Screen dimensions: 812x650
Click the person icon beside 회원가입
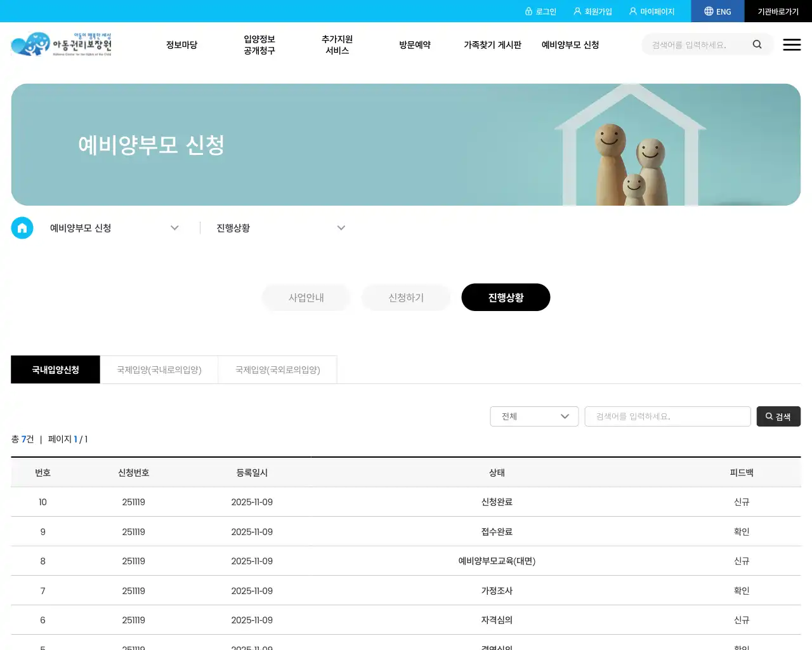point(577,11)
